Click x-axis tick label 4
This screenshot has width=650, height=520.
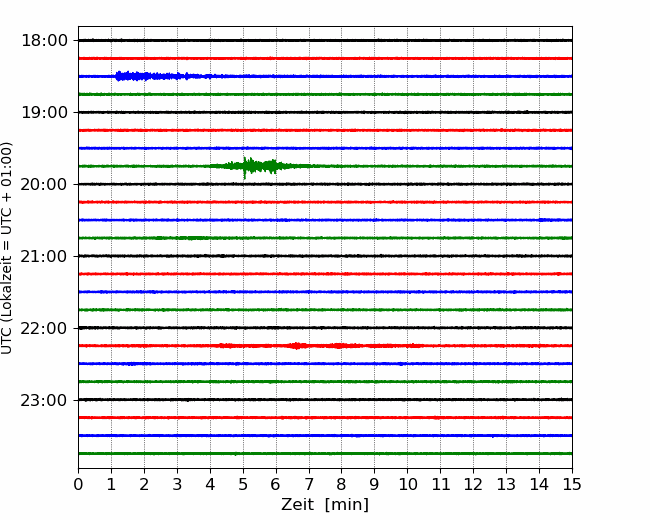(x=210, y=484)
